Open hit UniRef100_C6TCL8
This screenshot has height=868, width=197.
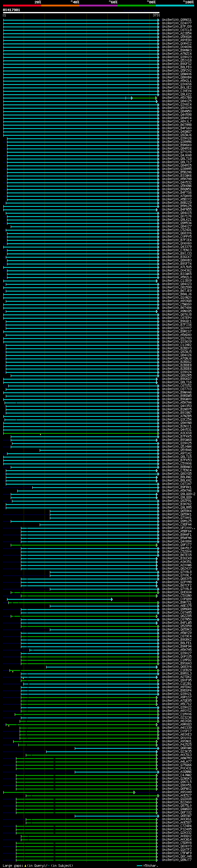pyautogui.click(x=176, y=30)
